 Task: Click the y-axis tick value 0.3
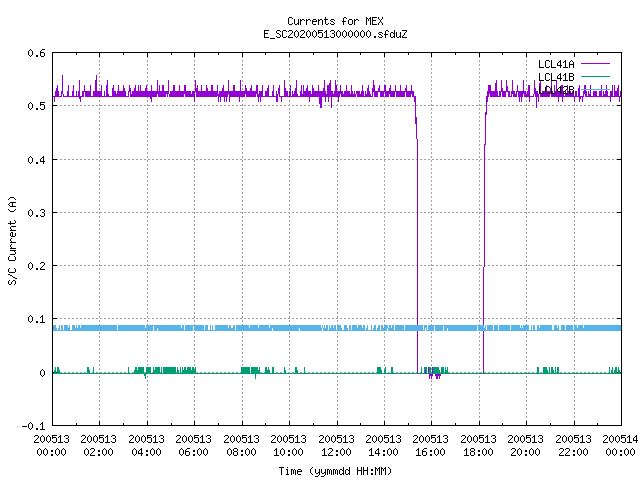coord(36,213)
